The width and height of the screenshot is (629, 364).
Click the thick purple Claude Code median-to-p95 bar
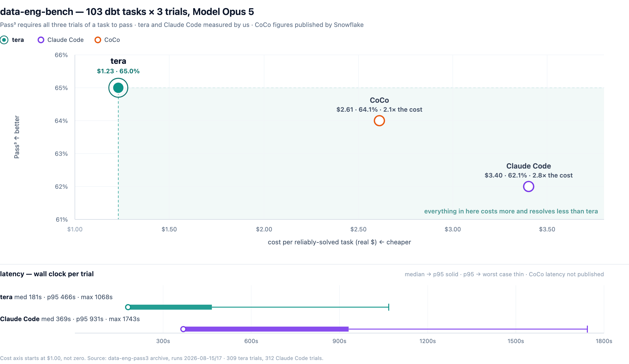[x=266, y=329]
